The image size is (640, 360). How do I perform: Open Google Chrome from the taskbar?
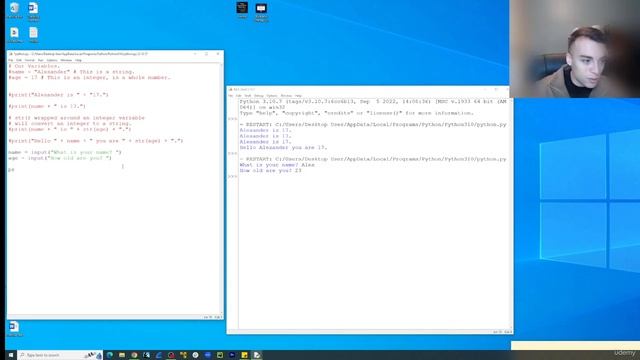(134, 355)
